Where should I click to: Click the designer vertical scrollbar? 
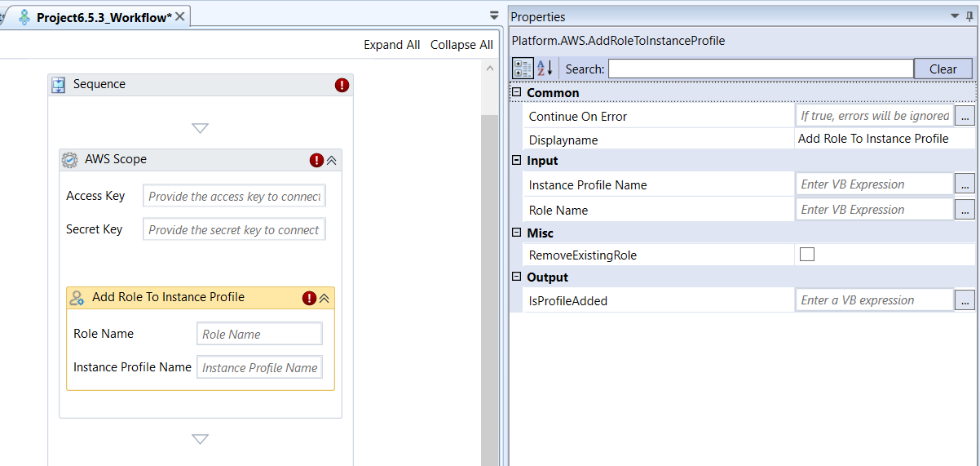point(488,290)
